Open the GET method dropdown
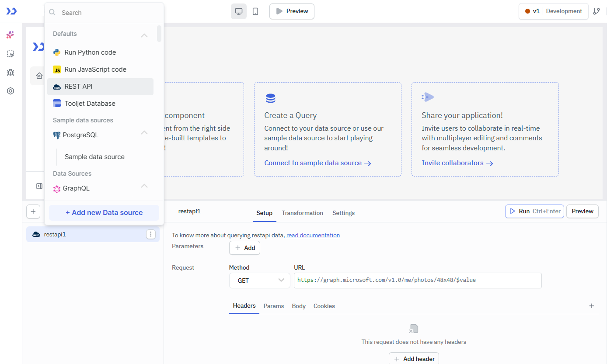The height and width of the screenshot is (364, 607). click(259, 280)
